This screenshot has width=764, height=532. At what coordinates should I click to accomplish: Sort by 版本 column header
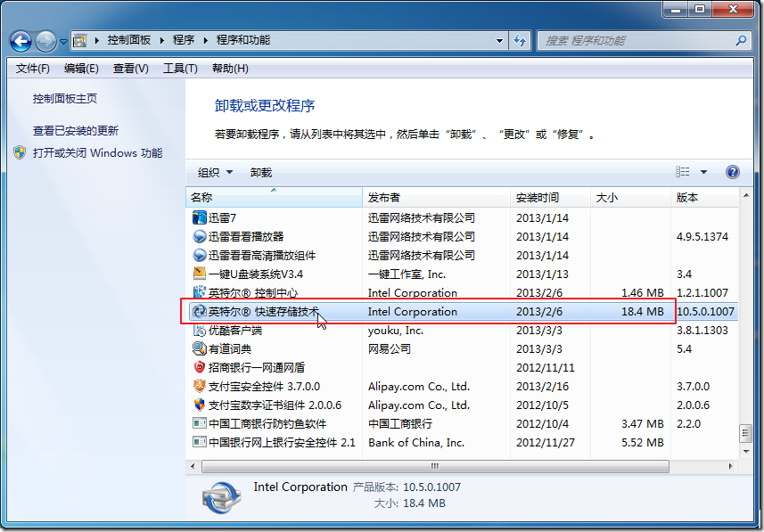click(704, 197)
